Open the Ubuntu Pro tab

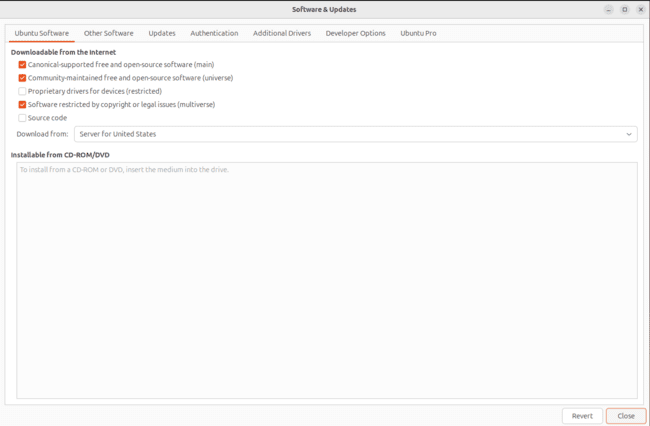tap(418, 33)
